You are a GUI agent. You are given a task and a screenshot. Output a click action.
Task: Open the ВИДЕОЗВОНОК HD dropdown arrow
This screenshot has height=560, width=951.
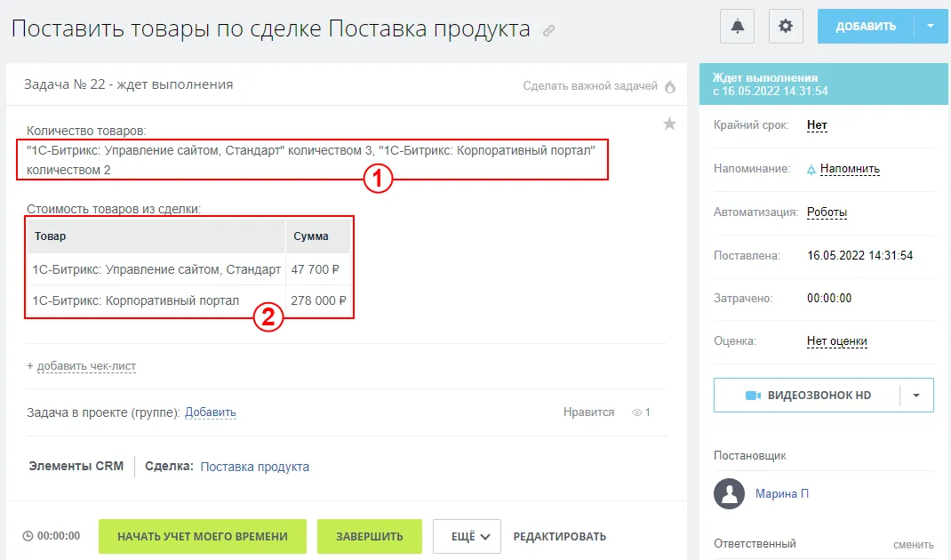[916, 396]
